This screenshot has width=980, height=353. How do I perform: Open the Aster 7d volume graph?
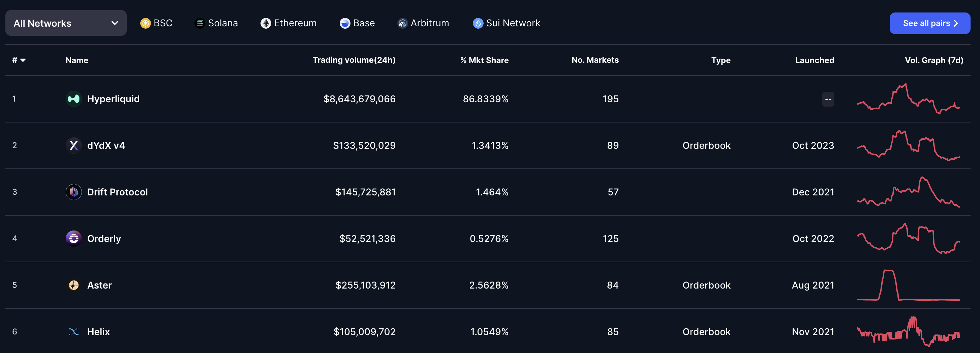[908, 285]
